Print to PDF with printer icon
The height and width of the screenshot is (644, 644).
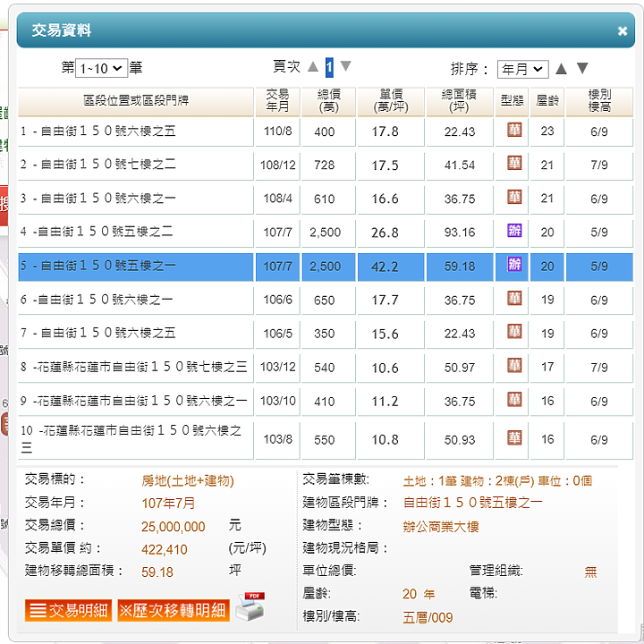tap(250, 606)
